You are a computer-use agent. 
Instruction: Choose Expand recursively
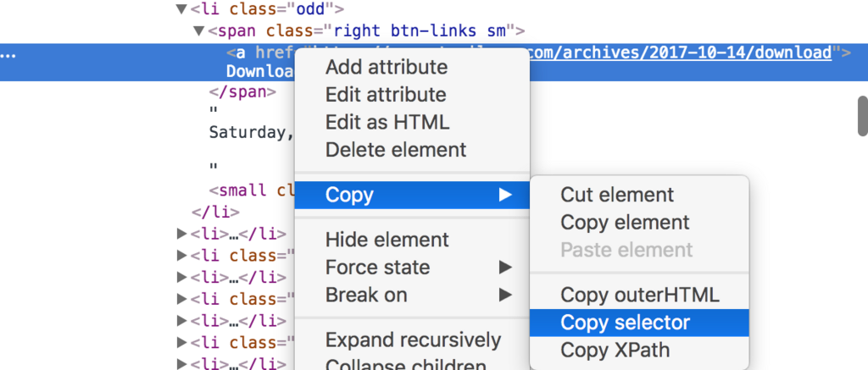[412, 340]
